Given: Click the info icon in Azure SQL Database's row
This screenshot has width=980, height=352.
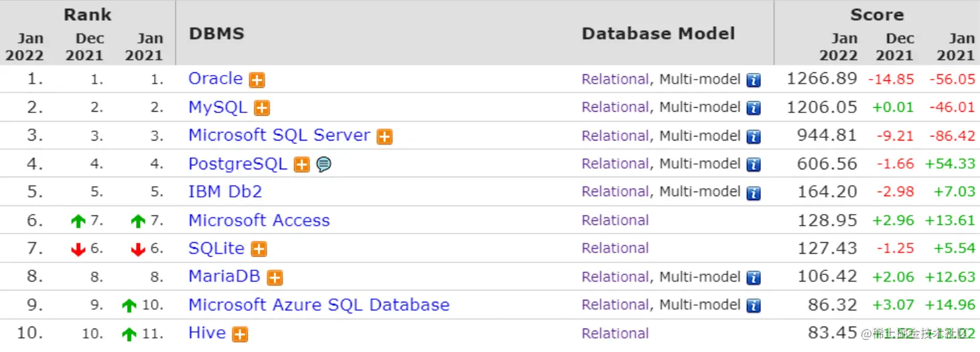Looking at the screenshot, I should coord(754,306).
